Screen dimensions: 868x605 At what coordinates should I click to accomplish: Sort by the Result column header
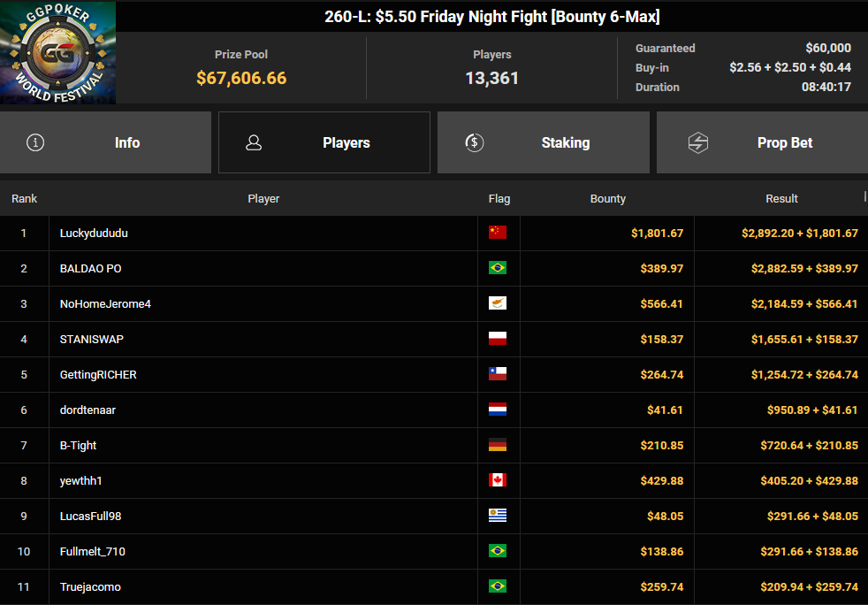point(781,198)
